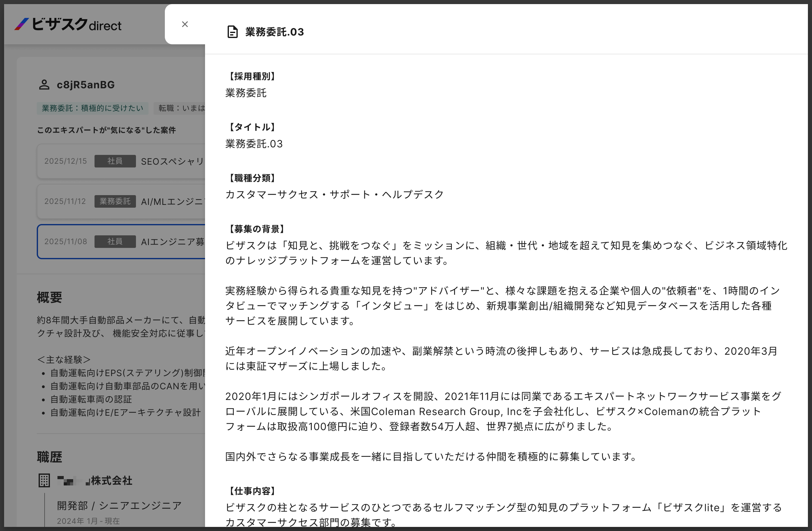Click the <主な経験> subheading
Viewport: 812px width, 531px height.
[x=64, y=359]
